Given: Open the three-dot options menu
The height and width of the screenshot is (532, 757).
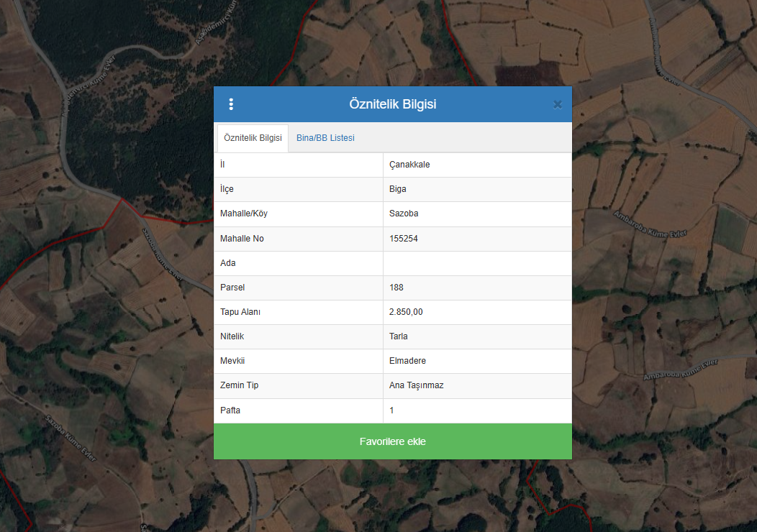Looking at the screenshot, I should [x=231, y=104].
